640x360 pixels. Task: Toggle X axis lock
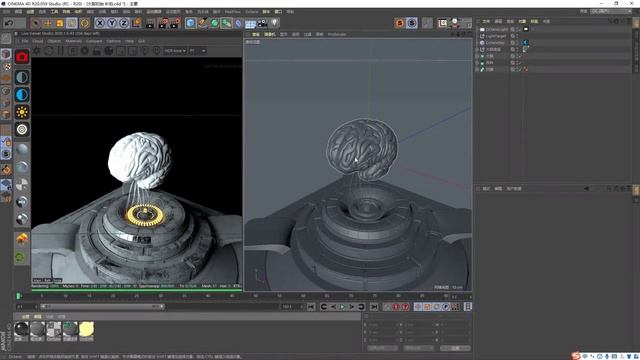click(x=100, y=23)
